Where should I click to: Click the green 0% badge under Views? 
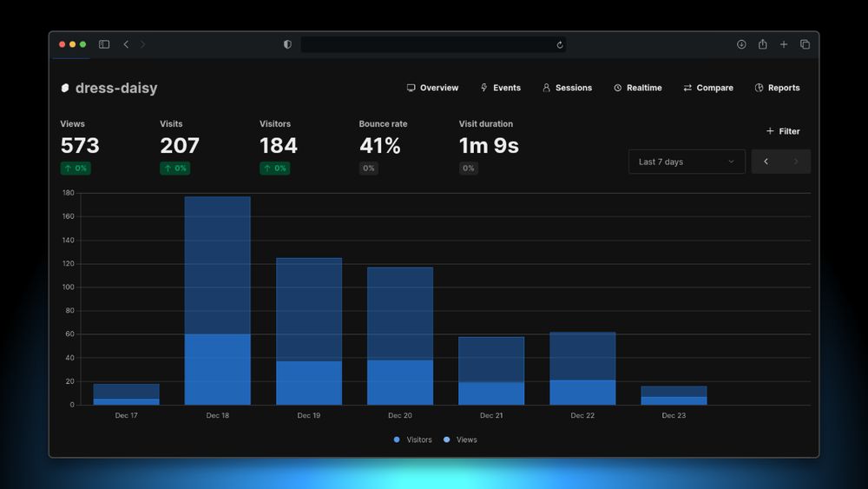coord(76,169)
